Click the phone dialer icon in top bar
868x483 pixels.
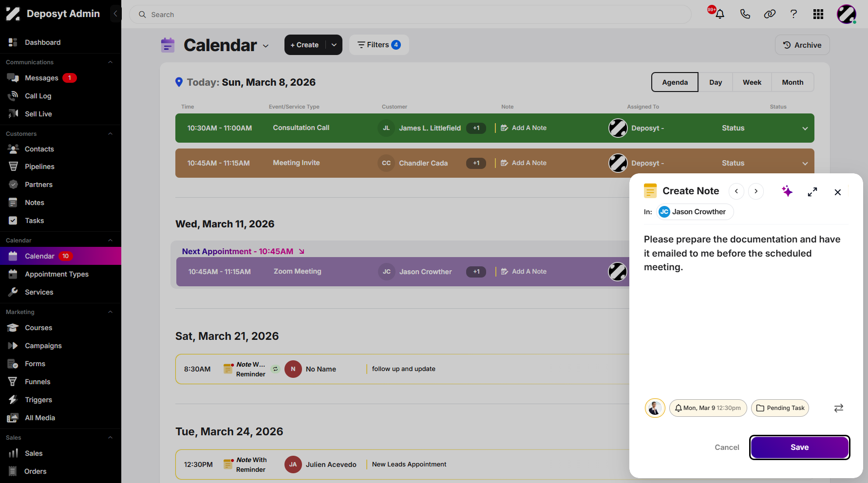click(x=745, y=14)
